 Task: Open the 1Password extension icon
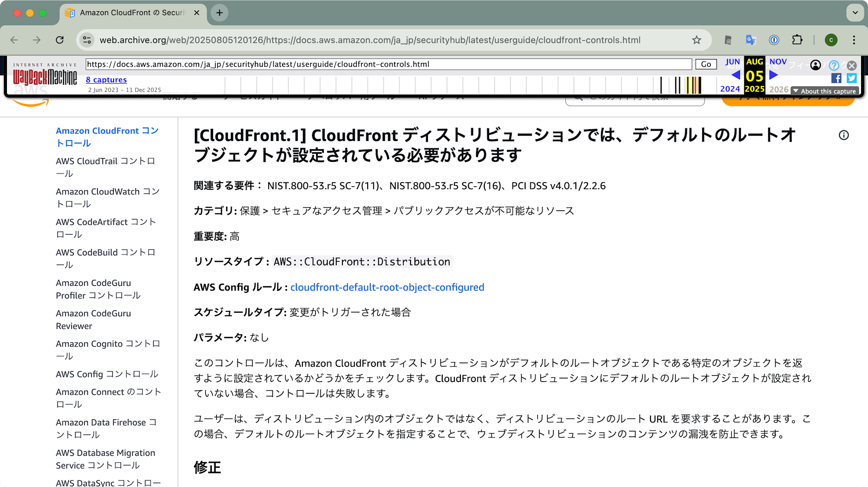point(774,40)
